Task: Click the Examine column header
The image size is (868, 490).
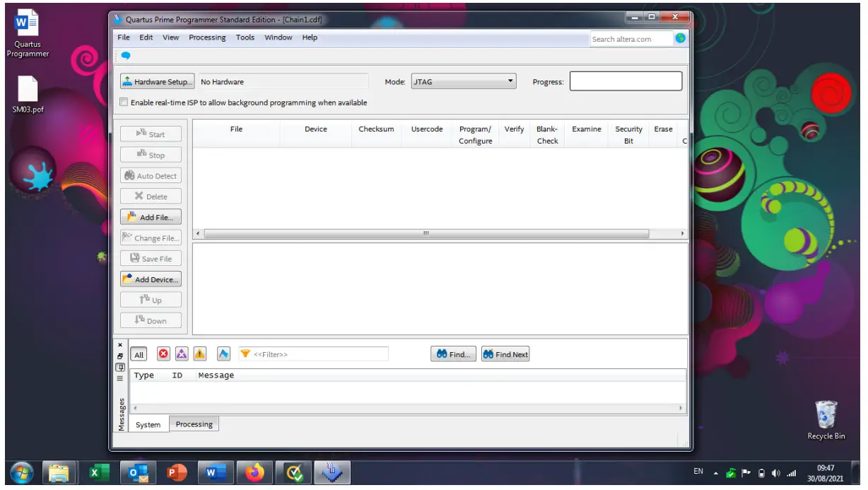Action: coord(587,134)
